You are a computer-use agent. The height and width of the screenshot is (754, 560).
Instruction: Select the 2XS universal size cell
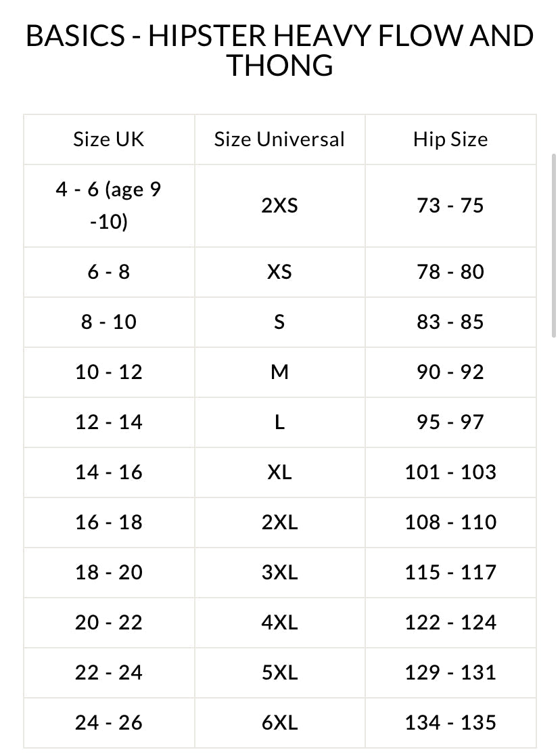pyautogui.click(x=279, y=205)
